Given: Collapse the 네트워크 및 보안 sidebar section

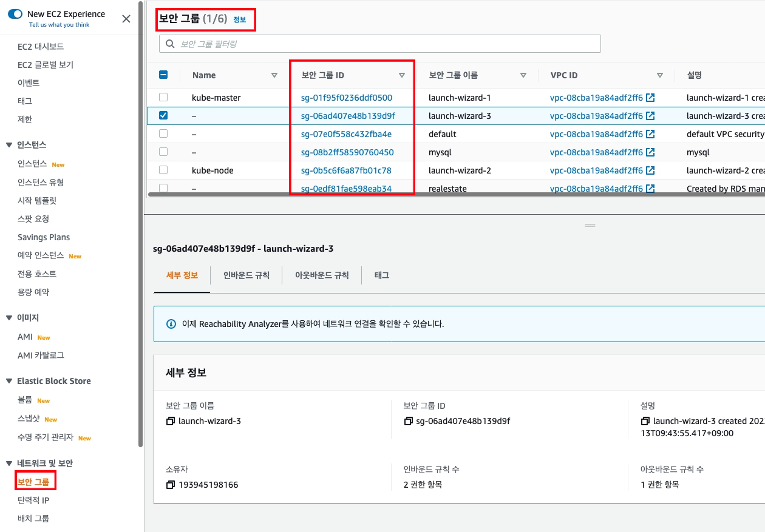Looking at the screenshot, I should [x=9, y=463].
